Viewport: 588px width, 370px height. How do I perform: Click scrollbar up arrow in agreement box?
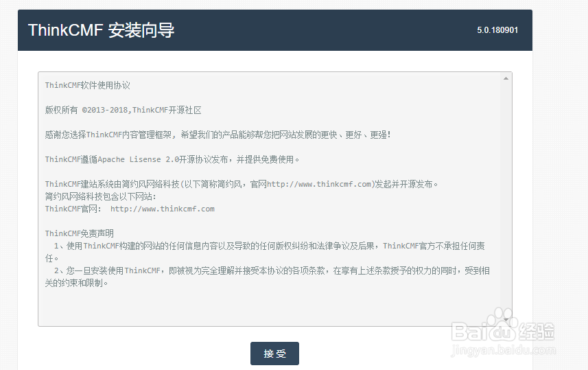506,78
